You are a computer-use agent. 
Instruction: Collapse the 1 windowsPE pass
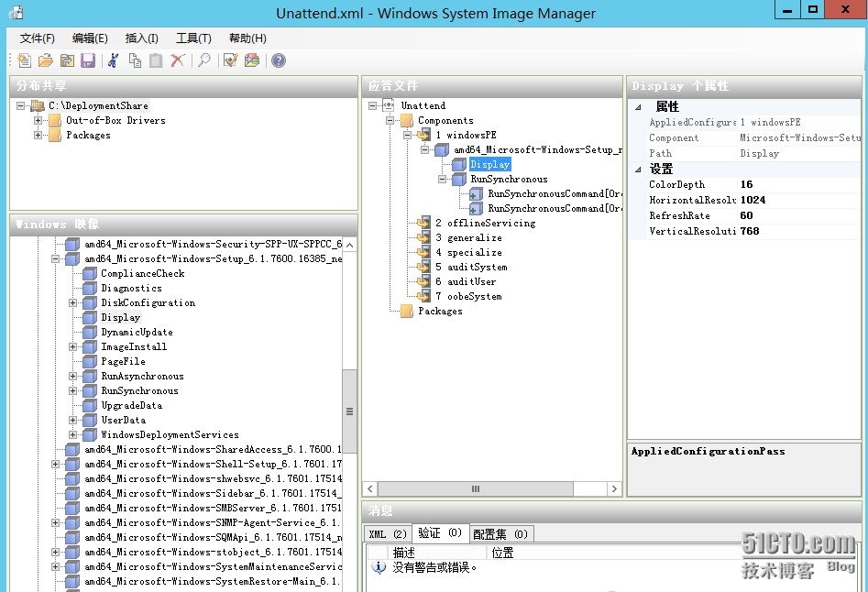408,135
